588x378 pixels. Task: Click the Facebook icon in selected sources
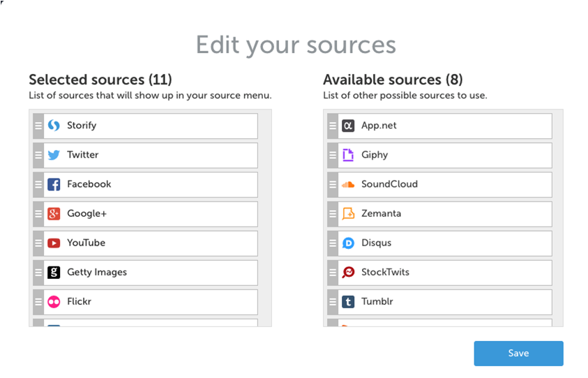54,185
